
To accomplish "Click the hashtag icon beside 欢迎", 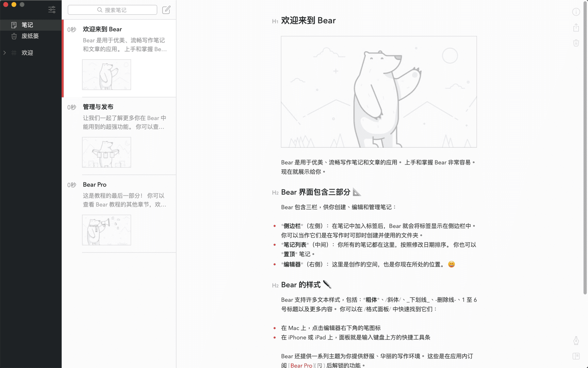I will 14,53.
